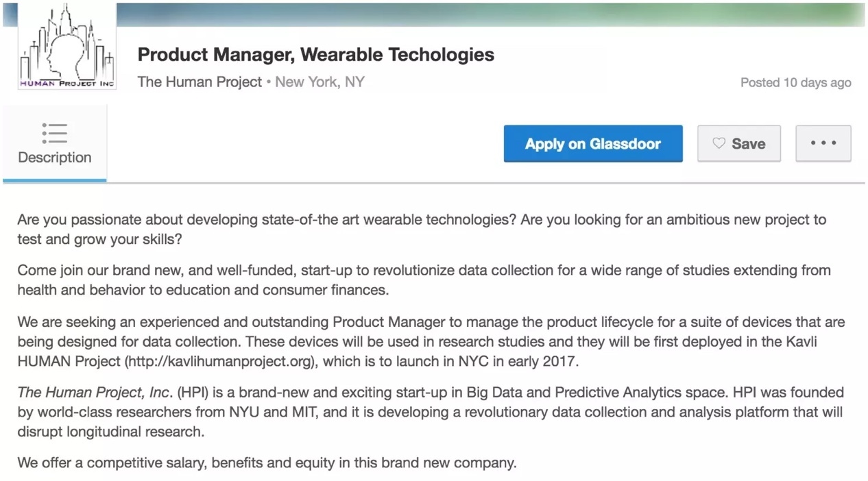Click the blue underline beneath Description
Viewport: 868px width, 481px height.
pyautogui.click(x=54, y=180)
